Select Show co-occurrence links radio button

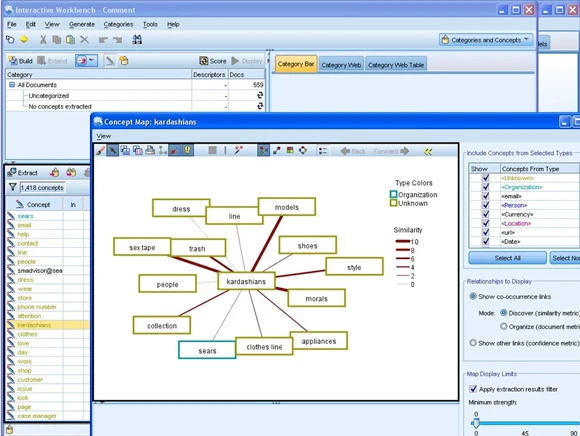(473, 296)
